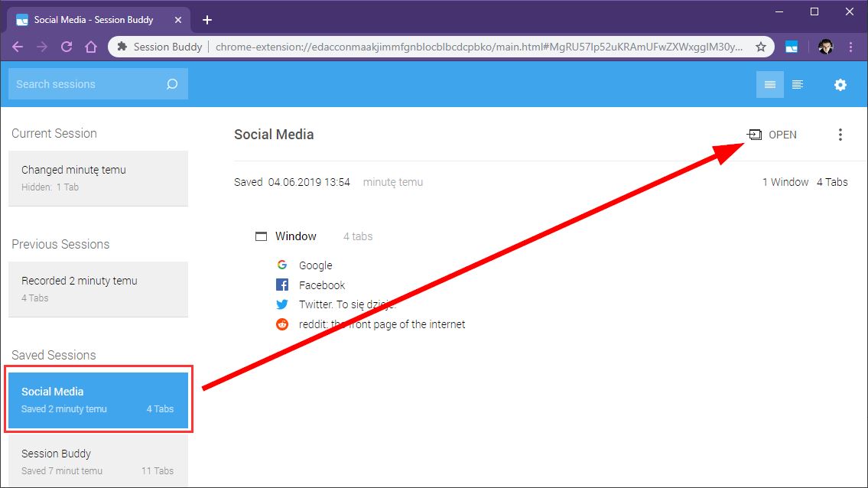868x488 pixels.
Task: Click the Window icon in session
Action: 261,236
